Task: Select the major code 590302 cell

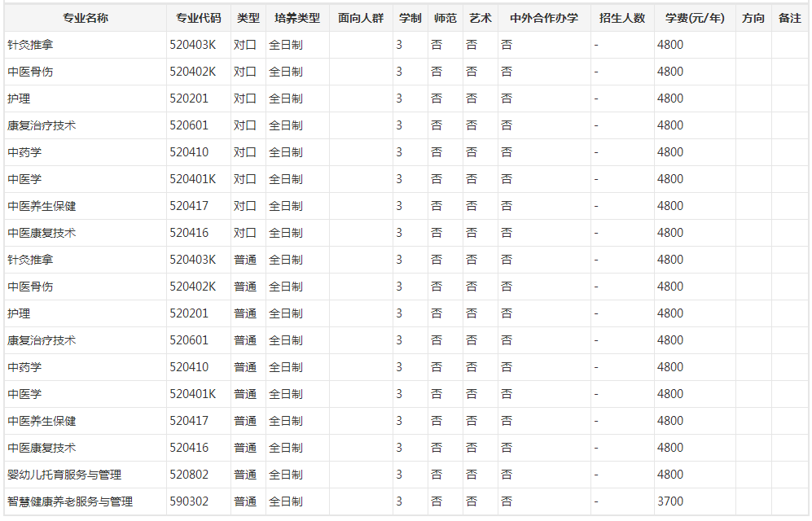Action: coord(189,501)
